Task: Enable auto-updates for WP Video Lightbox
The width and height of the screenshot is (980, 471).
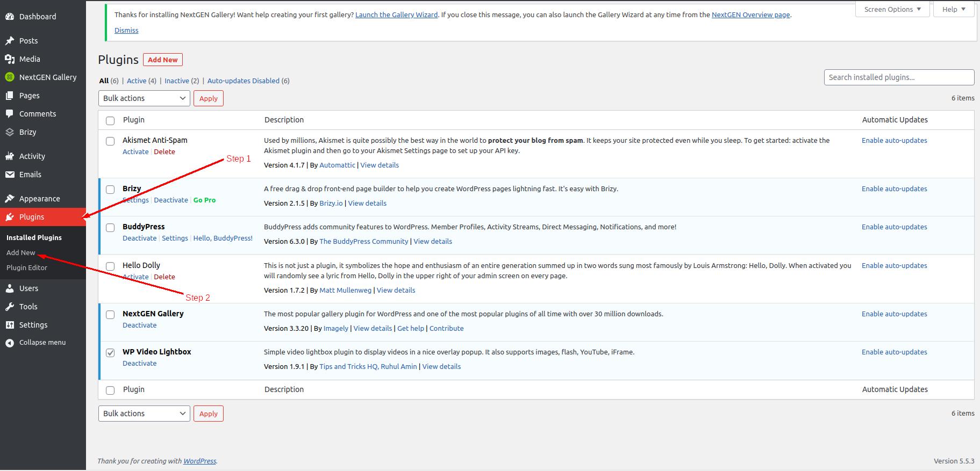Action: (895, 352)
